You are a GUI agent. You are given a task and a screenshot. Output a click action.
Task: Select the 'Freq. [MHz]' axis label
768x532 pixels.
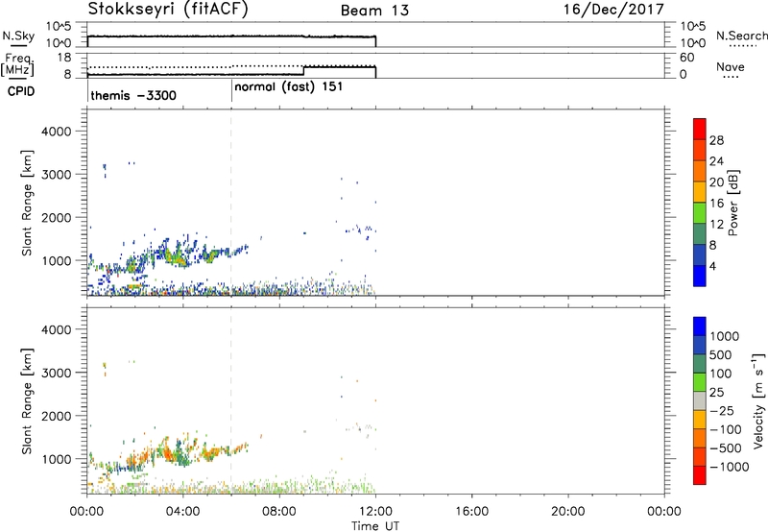click(17, 64)
